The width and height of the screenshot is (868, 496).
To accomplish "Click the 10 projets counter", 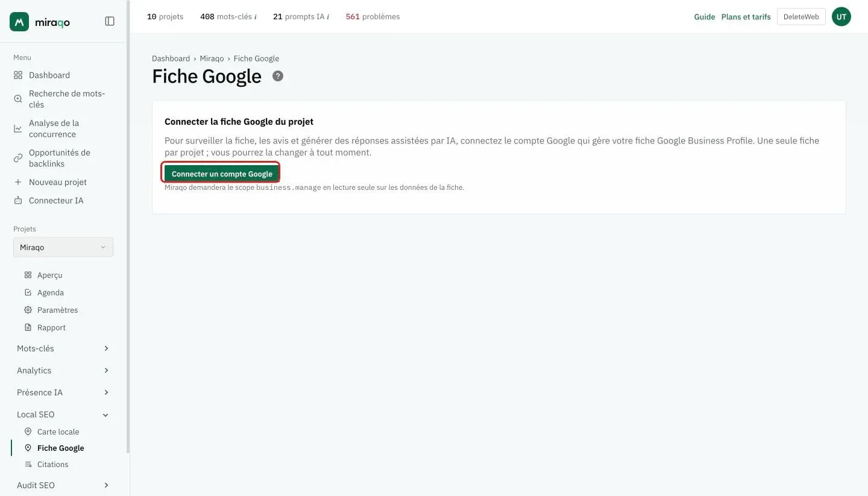I will coord(165,17).
